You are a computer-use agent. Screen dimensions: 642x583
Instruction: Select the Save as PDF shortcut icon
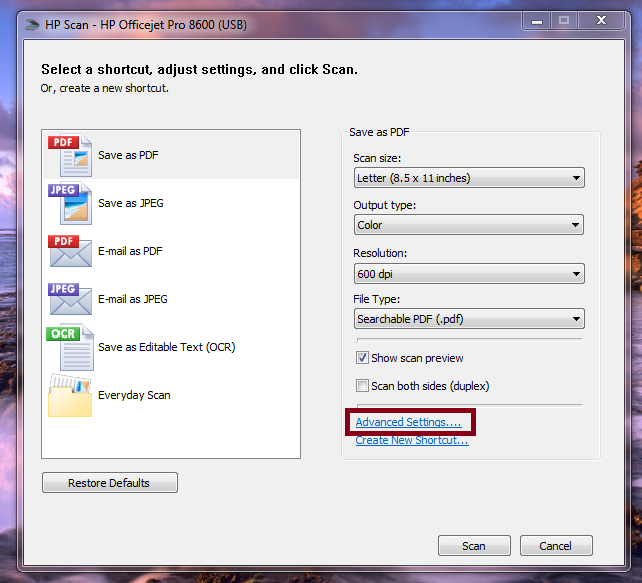[x=70, y=155]
